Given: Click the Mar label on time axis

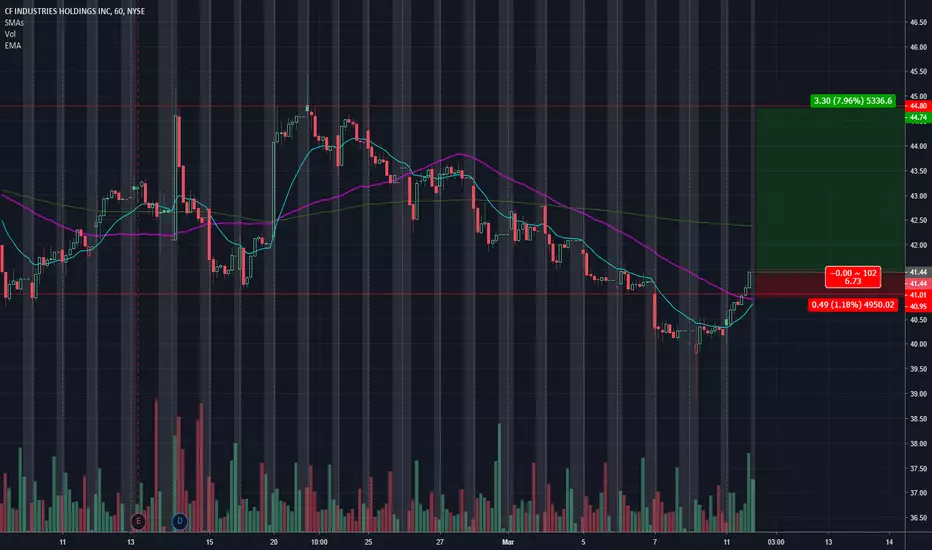Looking at the screenshot, I should tap(508, 542).
